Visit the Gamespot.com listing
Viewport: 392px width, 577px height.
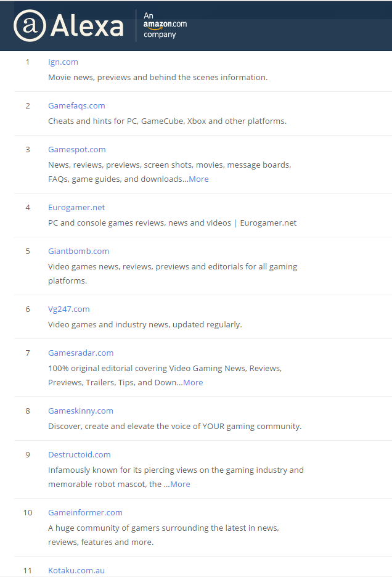[x=76, y=149]
